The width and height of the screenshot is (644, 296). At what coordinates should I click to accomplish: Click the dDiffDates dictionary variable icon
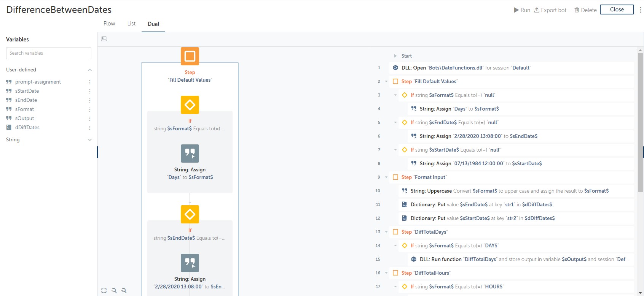coord(9,127)
